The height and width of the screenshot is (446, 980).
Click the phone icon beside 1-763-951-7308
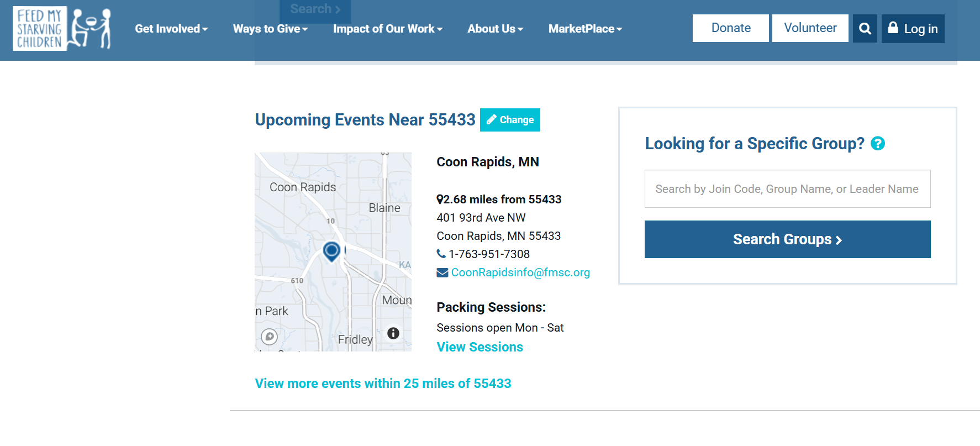441,254
